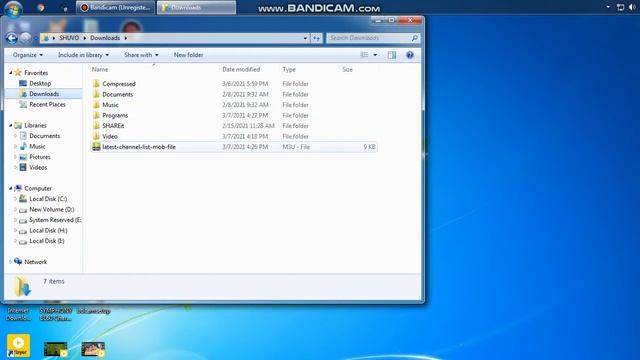Viewport: 640px width, 360px height.
Task: Open the address bar history dropdown
Action: pyautogui.click(x=305, y=38)
